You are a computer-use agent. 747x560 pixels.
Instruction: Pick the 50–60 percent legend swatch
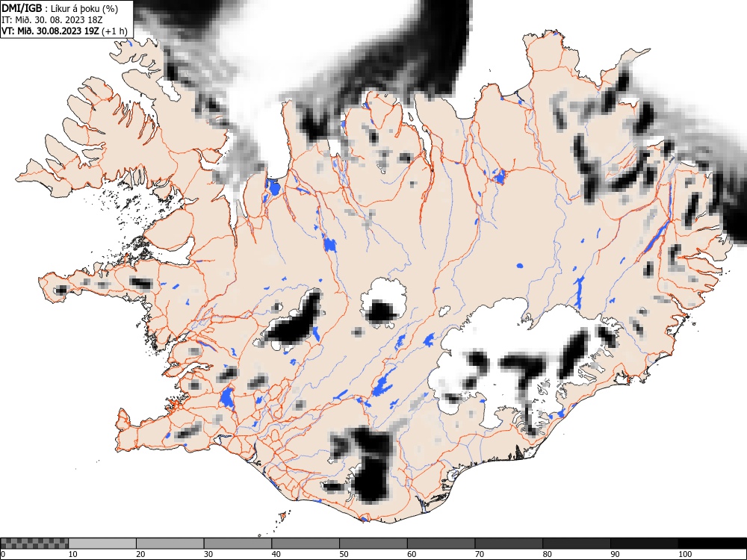(373, 544)
